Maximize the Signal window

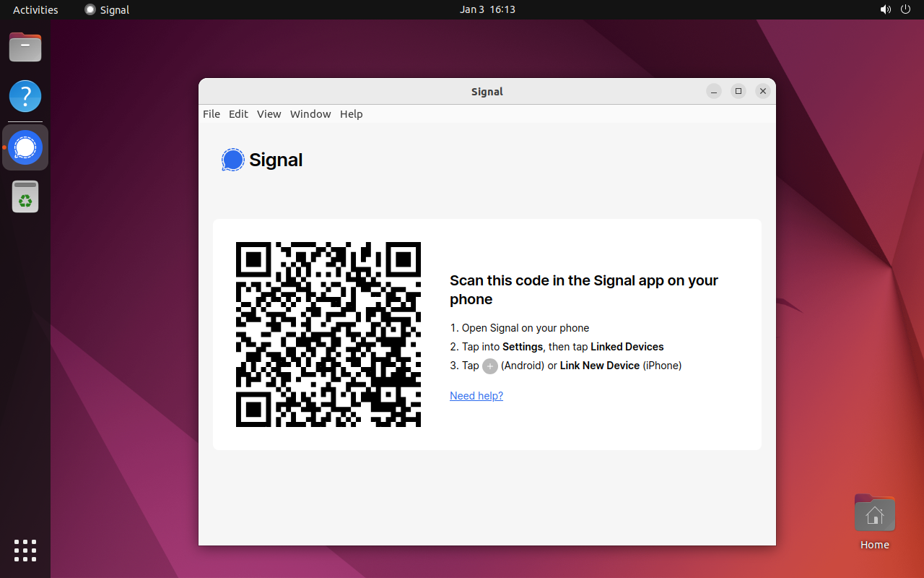pyautogui.click(x=738, y=91)
